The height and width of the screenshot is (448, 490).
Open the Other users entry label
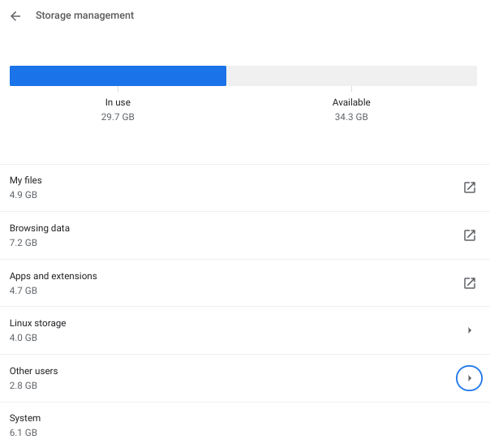pyautogui.click(x=34, y=371)
